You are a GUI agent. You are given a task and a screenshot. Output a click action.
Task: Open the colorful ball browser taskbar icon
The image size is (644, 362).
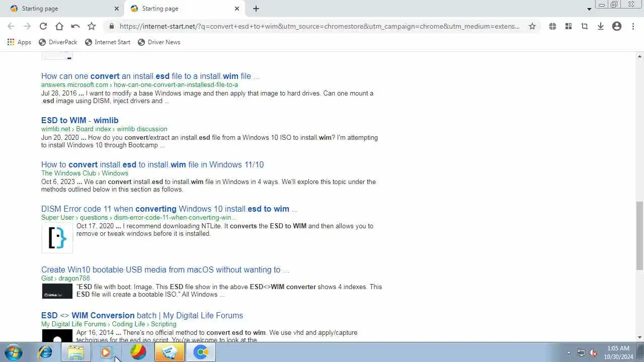pyautogui.click(x=138, y=352)
